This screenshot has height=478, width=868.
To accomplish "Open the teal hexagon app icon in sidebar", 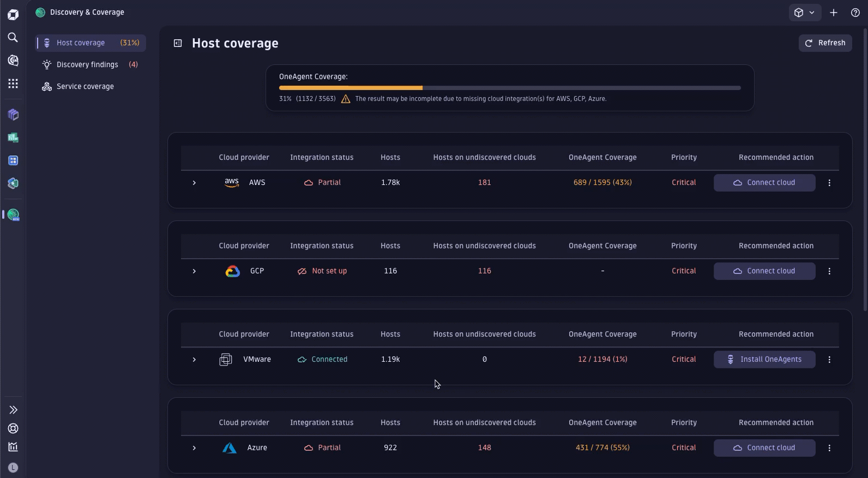I will (13, 183).
